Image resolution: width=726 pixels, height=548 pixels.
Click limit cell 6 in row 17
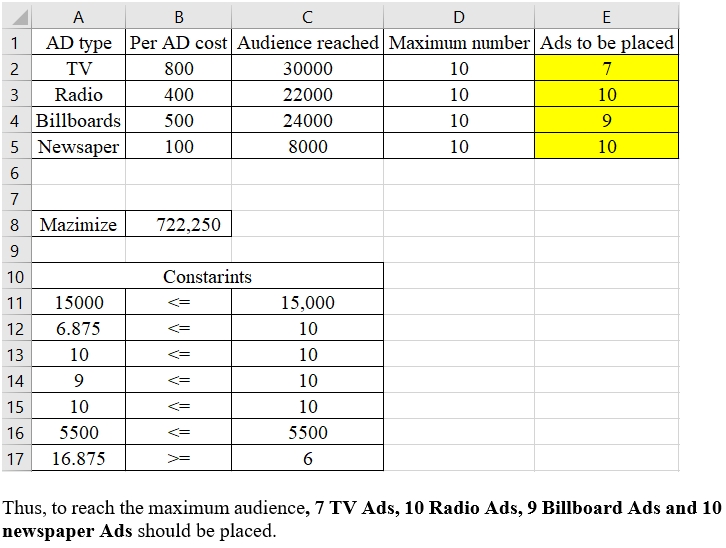point(307,459)
